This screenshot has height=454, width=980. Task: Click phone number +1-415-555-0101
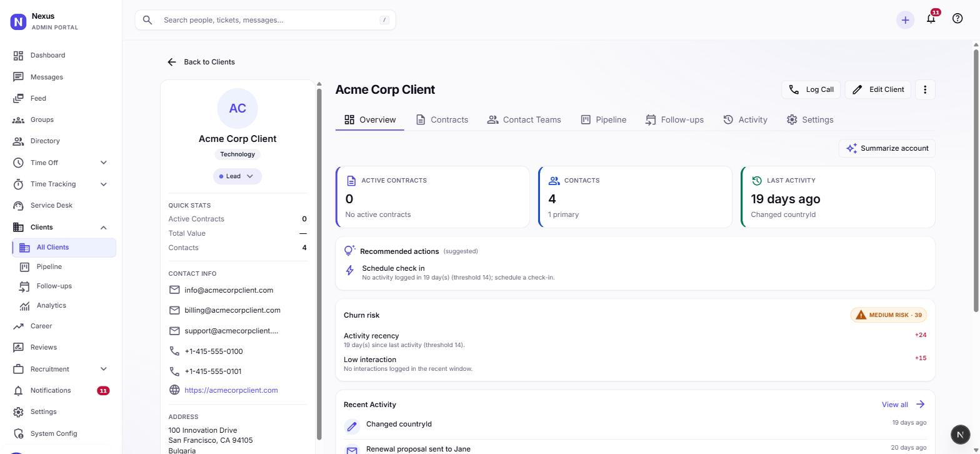pyautogui.click(x=213, y=371)
